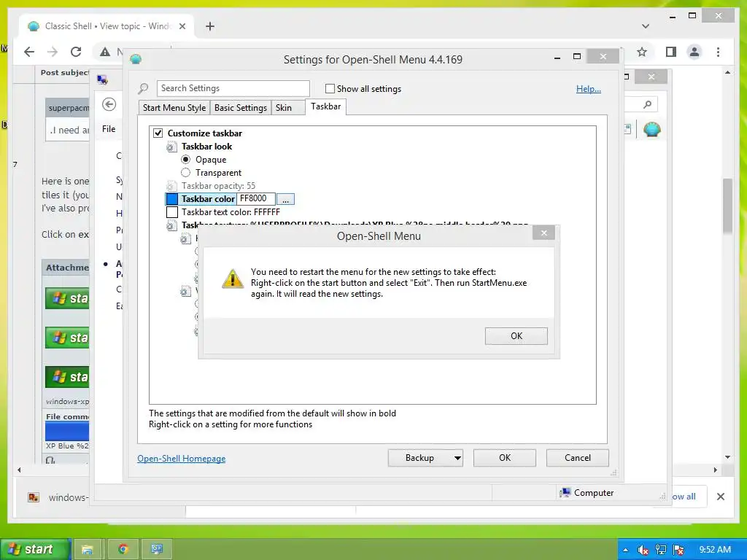Viewport: 747px width, 560px height.
Task: Click the page scrollbar down arrow
Action: click(727, 457)
